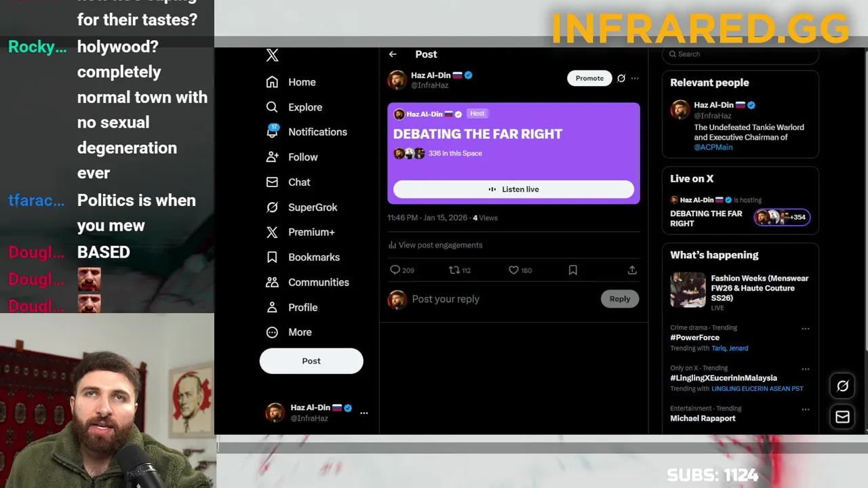
Task: Open the Home icon in sidebar
Action: (272, 82)
